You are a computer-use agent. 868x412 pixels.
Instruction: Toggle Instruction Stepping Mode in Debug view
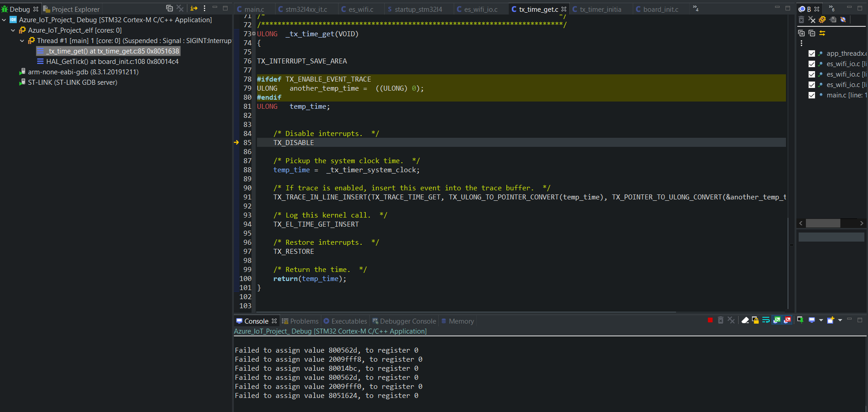click(194, 8)
